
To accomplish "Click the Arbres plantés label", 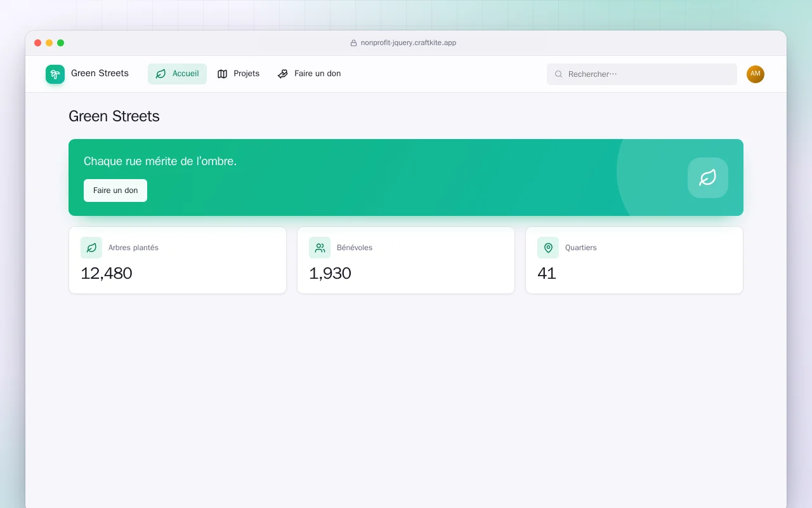I will pos(133,248).
